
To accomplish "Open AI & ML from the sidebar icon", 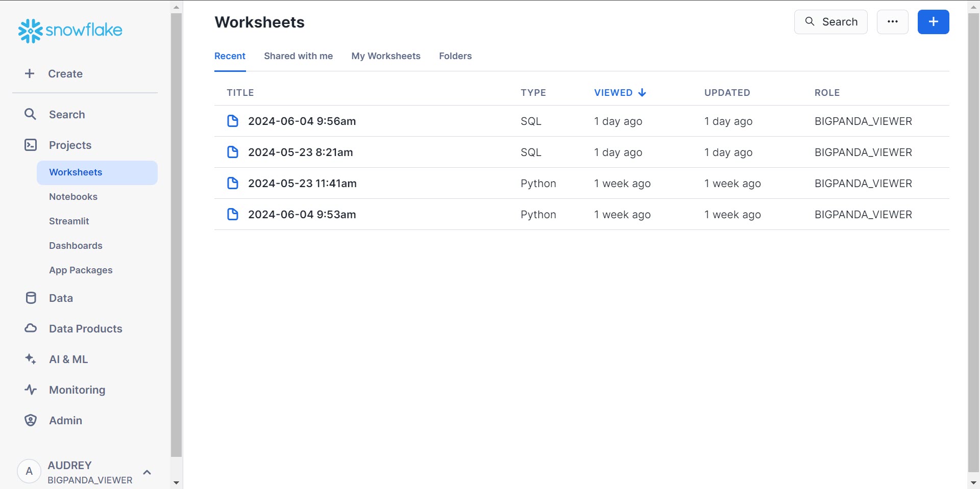I will click(30, 359).
